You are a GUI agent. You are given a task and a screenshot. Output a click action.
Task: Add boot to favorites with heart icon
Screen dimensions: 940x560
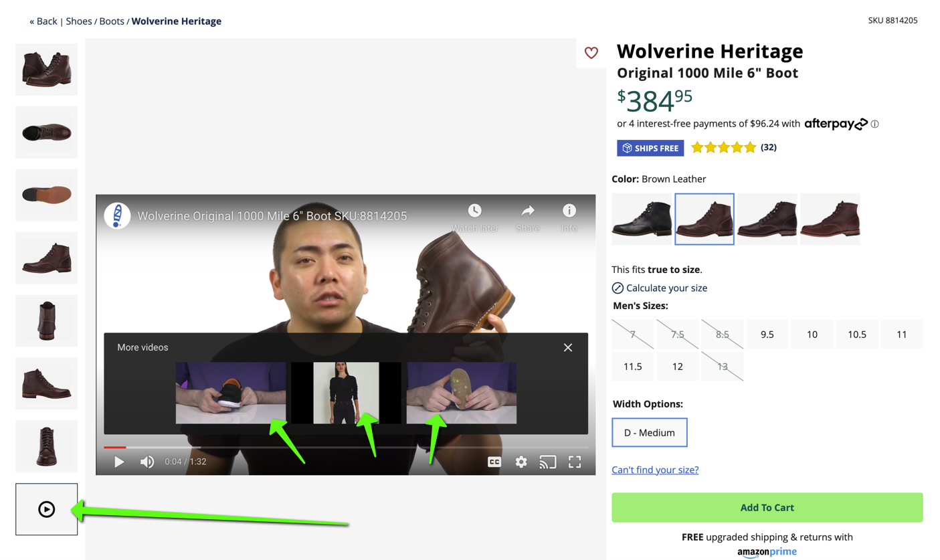pyautogui.click(x=591, y=53)
